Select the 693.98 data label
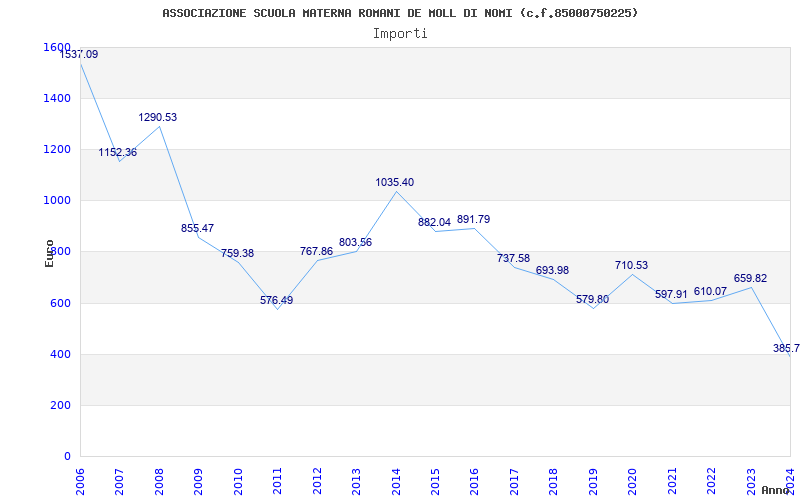The image size is (800, 500). [553, 270]
